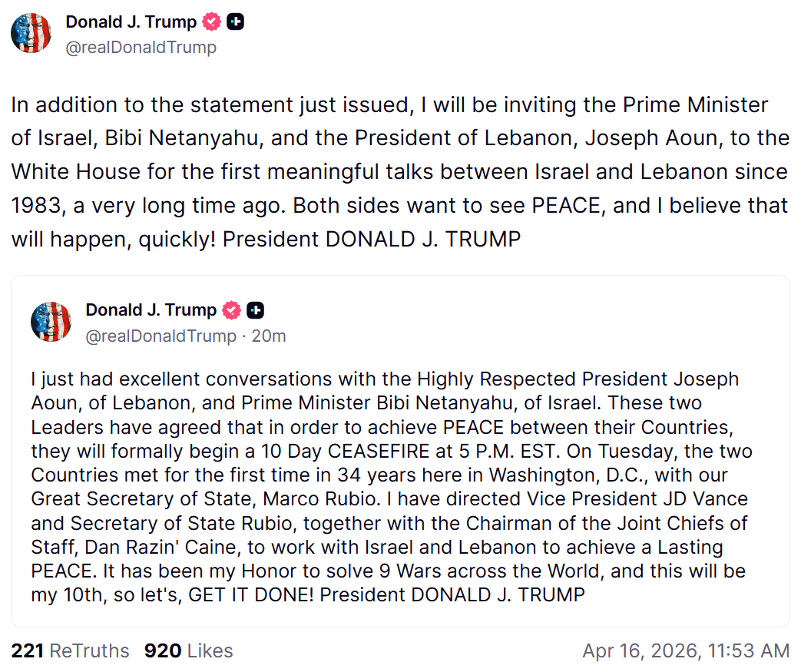Click the @realDonaldTrump handle in the quoted post
The width and height of the screenshot is (801, 672).
pos(161,336)
